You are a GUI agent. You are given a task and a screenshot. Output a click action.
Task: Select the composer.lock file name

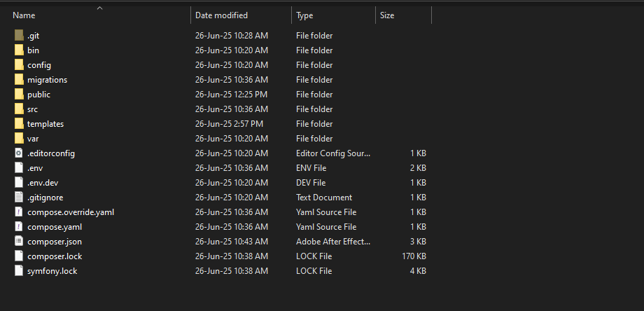click(54, 256)
